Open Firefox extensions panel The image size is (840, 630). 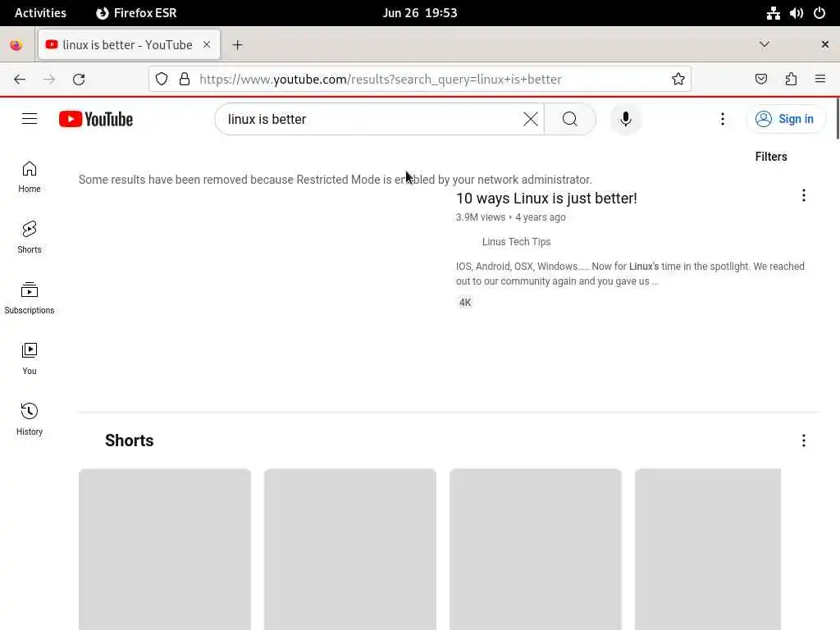[791, 80]
